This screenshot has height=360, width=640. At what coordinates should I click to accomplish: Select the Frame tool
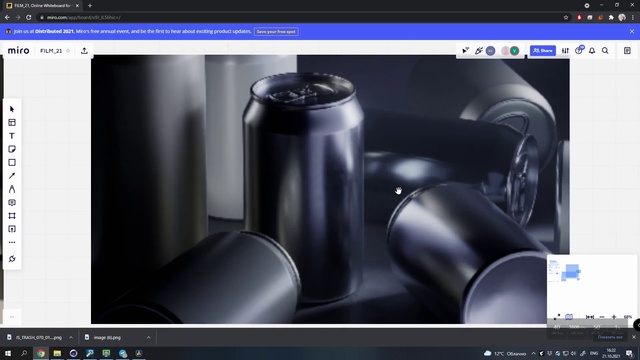coord(12,216)
